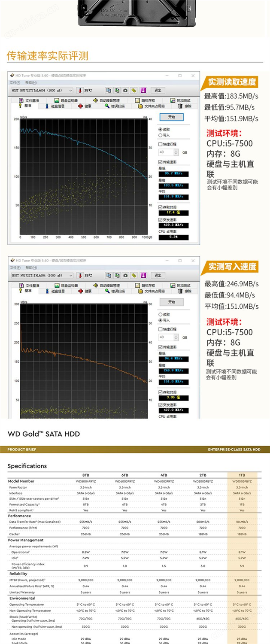This screenshot has width=270, height=644.
Task: Open 自动噪音管理 tab in write-test window
Action: click(106, 286)
